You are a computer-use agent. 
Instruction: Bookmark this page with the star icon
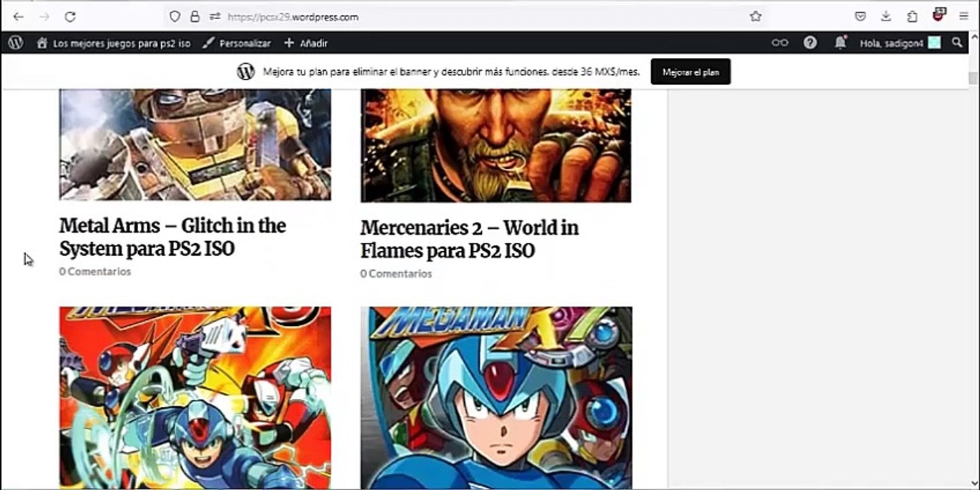(x=755, y=17)
